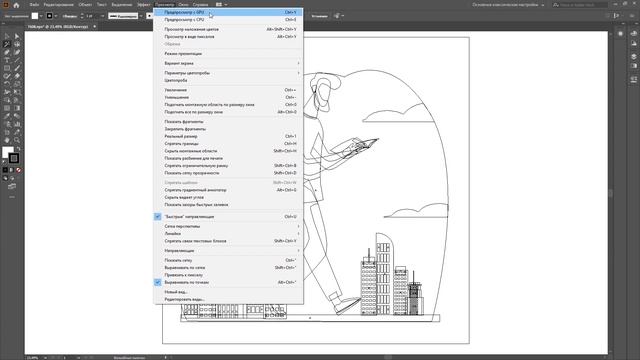
Task: Open the stroke color dropdown arrow in control bar
Action: (56, 16)
